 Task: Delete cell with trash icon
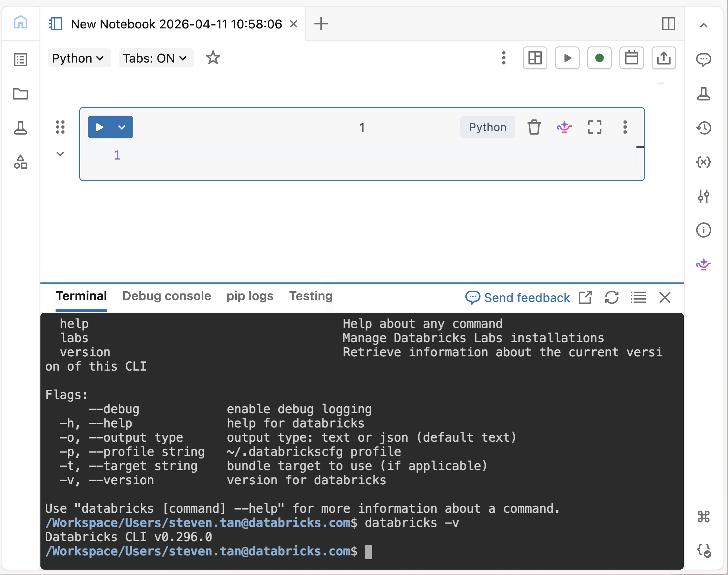pyautogui.click(x=534, y=127)
